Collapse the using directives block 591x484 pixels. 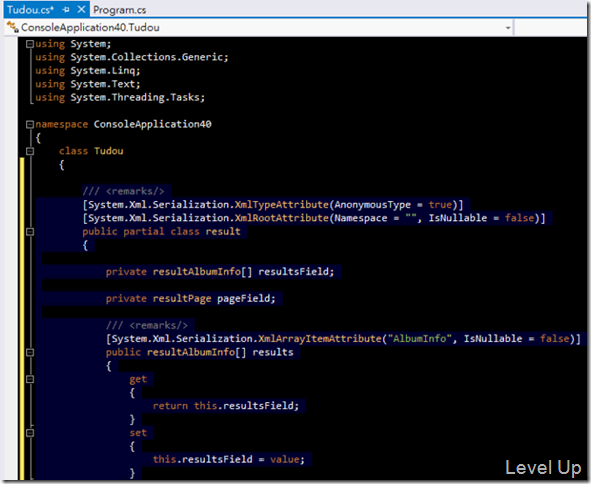click(x=30, y=44)
